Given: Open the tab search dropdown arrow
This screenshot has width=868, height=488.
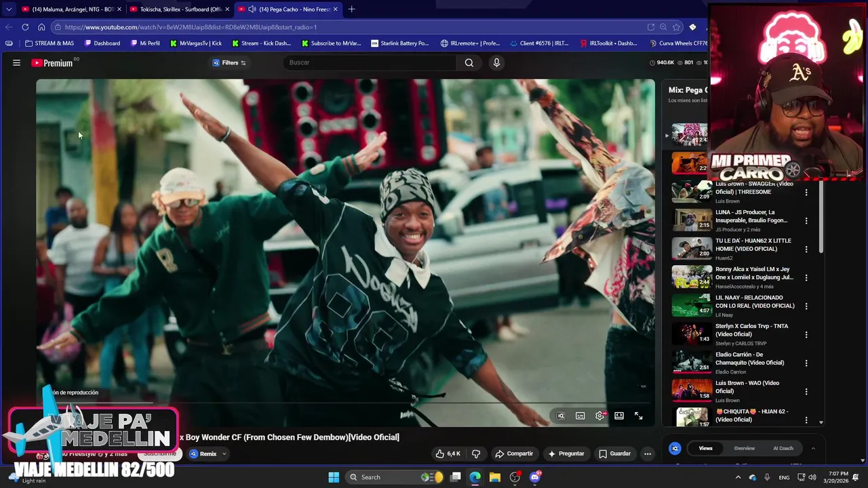Looking at the screenshot, I should (x=8, y=9).
